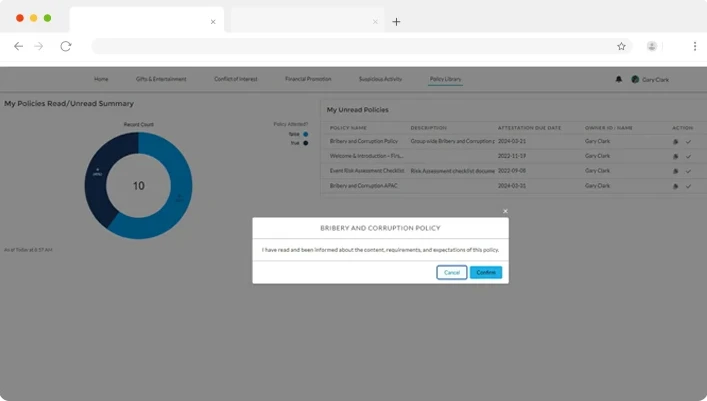This screenshot has width=707, height=401.
Task: Click the document icon for Bribery and Corruption APAC
Action: 675,186
